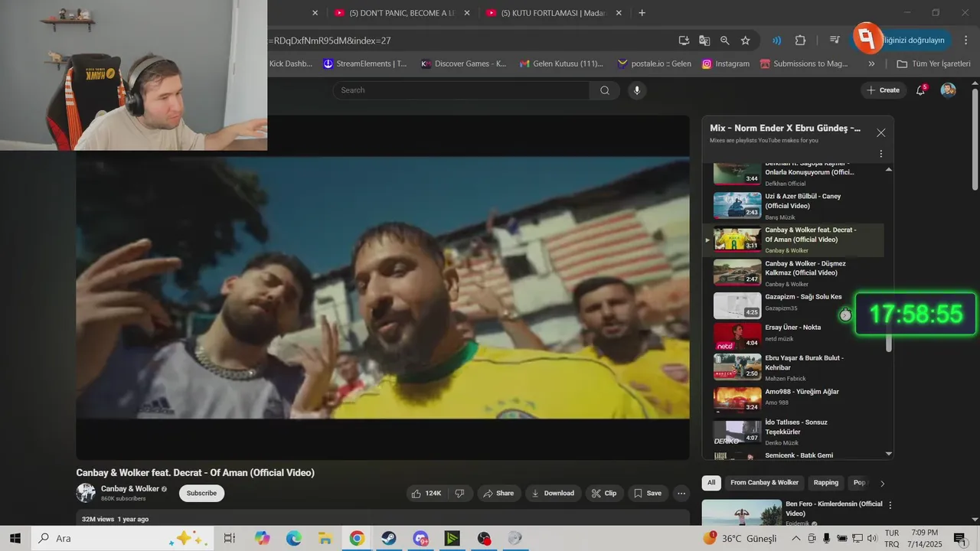Search with your voice microphone
Screen dimensions: 980x551
point(636,90)
